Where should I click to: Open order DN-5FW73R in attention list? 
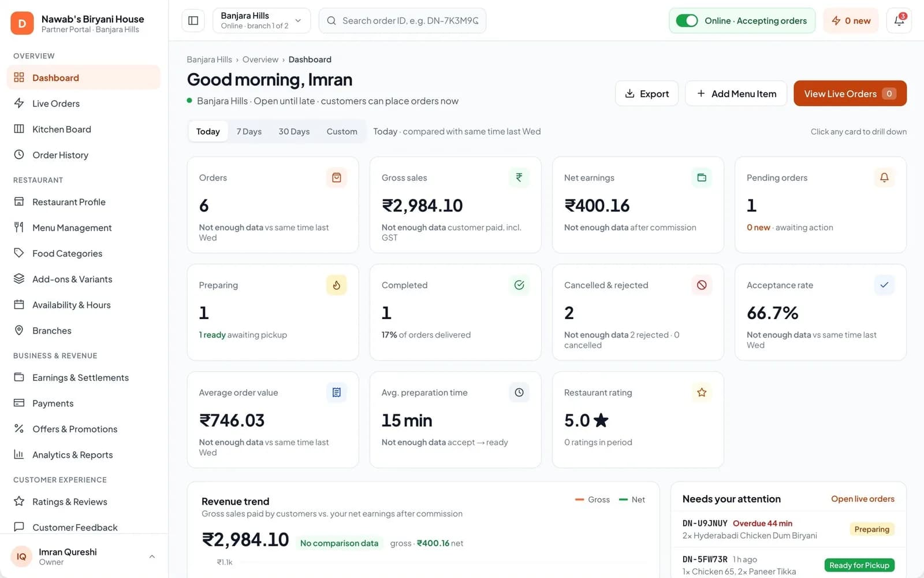pyautogui.click(x=788, y=565)
